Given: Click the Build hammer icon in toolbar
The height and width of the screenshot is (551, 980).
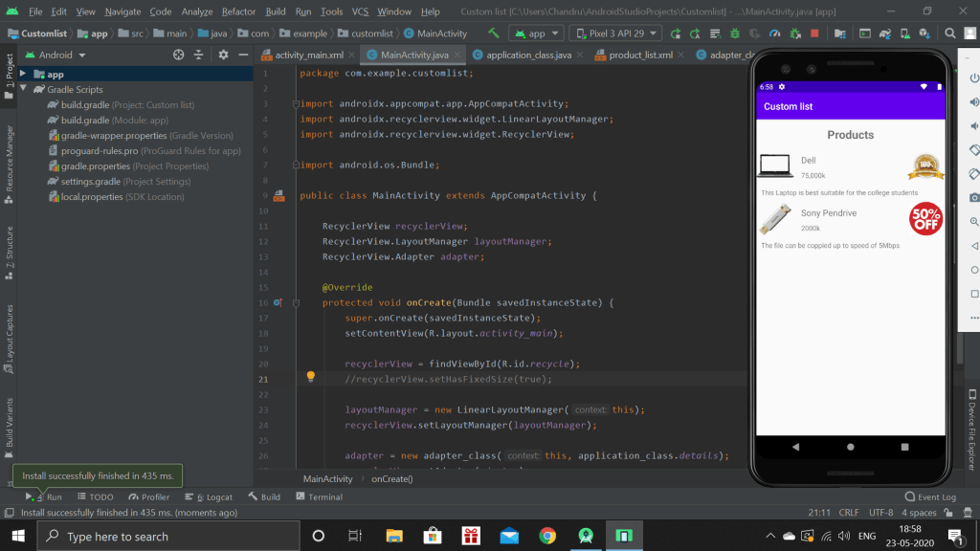Looking at the screenshot, I should pyautogui.click(x=493, y=33).
